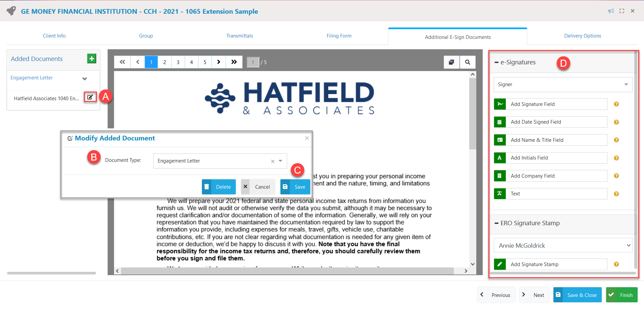Screen dimensions: 644x310
Task: Jump to the last document page
Action: pyautogui.click(x=234, y=62)
